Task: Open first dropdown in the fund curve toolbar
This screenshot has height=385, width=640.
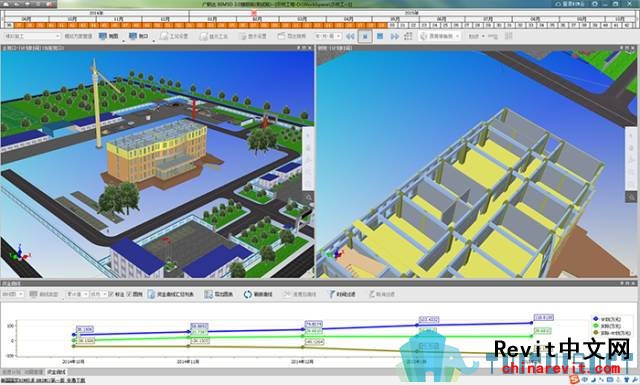Action: point(13,294)
